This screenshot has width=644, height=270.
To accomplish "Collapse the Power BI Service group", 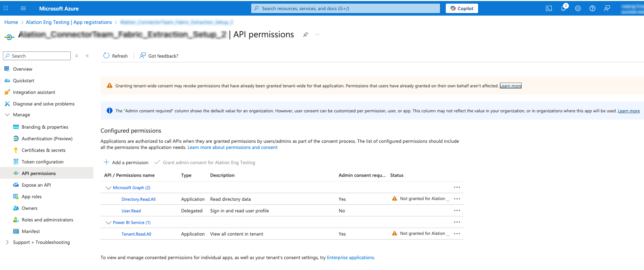I will (108, 223).
